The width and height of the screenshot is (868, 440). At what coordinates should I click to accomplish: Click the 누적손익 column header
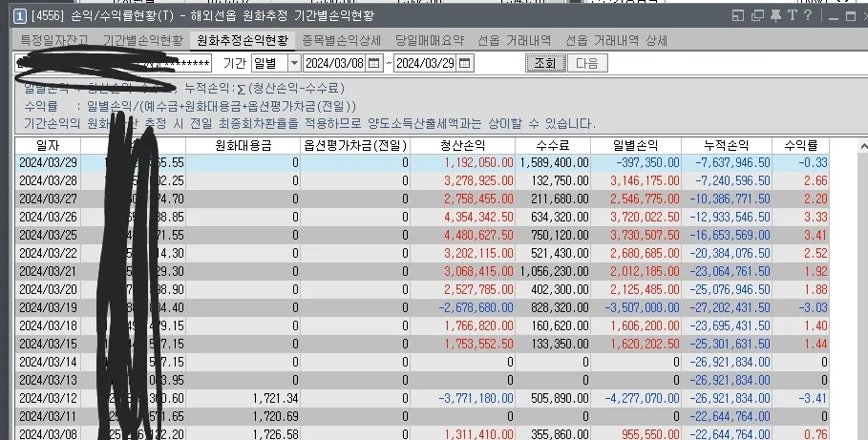[x=727, y=146]
